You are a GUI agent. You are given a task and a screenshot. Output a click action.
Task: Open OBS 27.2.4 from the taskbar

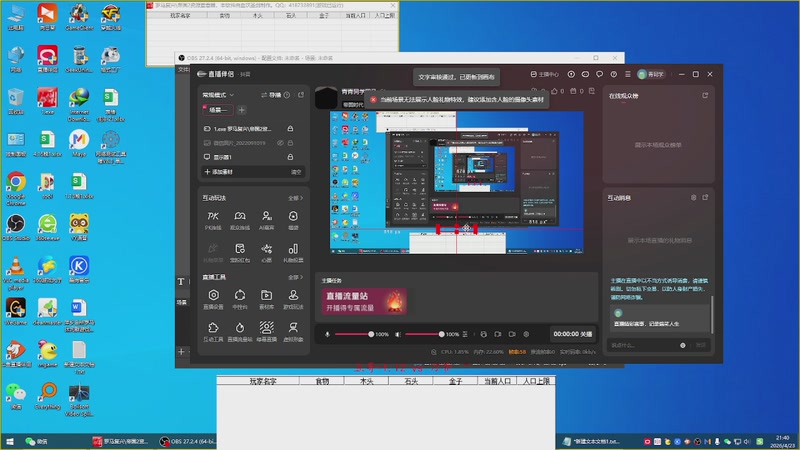click(x=188, y=441)
